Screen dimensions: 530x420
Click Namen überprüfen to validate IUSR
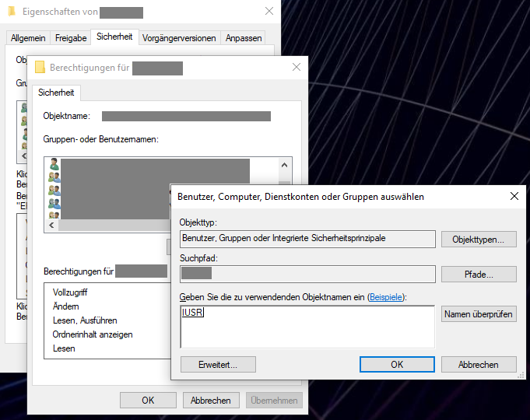pos(479,314)
